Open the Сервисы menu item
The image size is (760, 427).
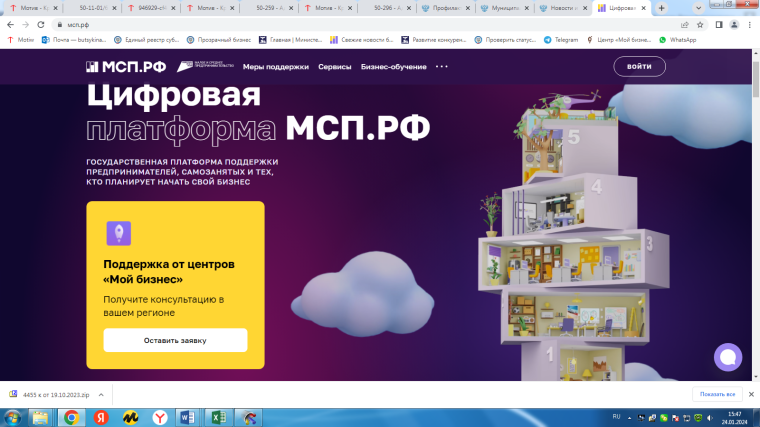point(334,67)
